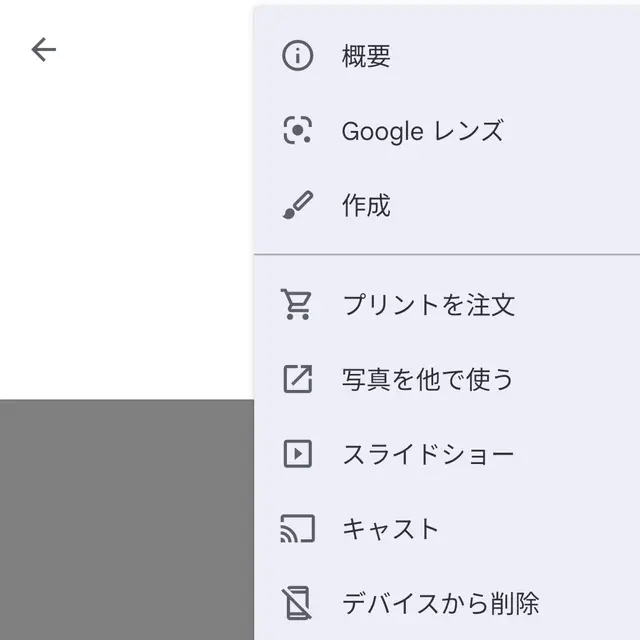Click the gray photo area
Viewport: 640px width, 640px height.
[127, 520]
